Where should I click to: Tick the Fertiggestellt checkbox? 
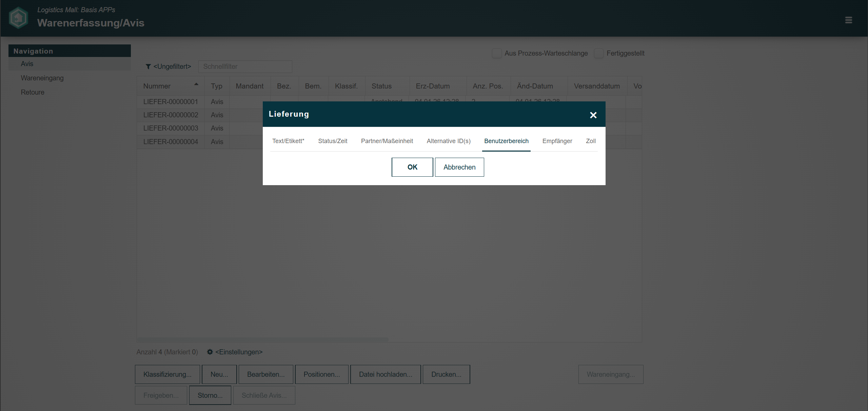point(598,53)
